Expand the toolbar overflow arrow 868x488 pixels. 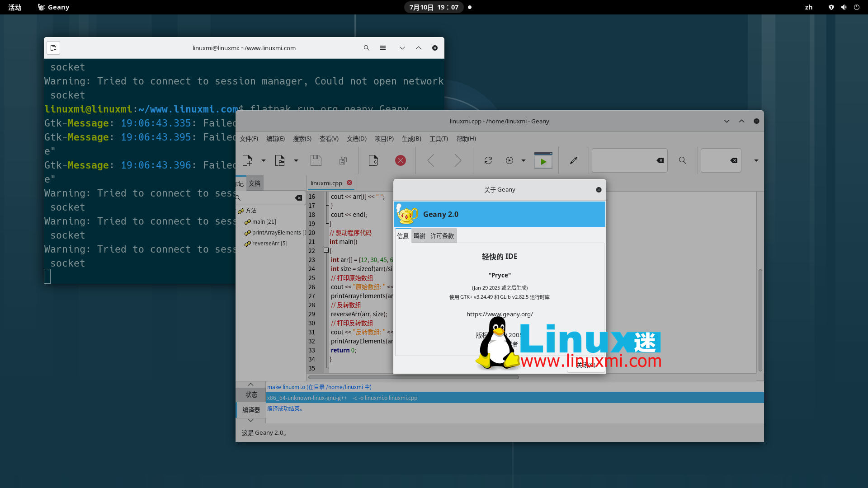[x=756, y=160]
